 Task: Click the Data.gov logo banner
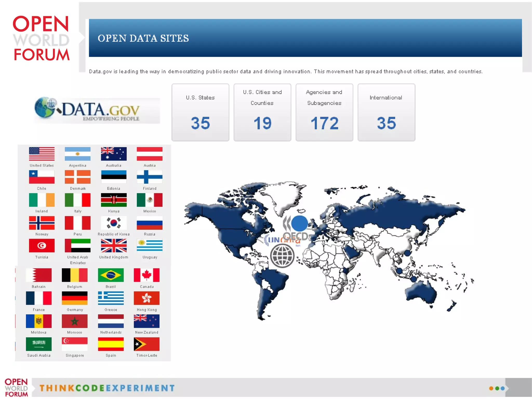coord(97,110)
